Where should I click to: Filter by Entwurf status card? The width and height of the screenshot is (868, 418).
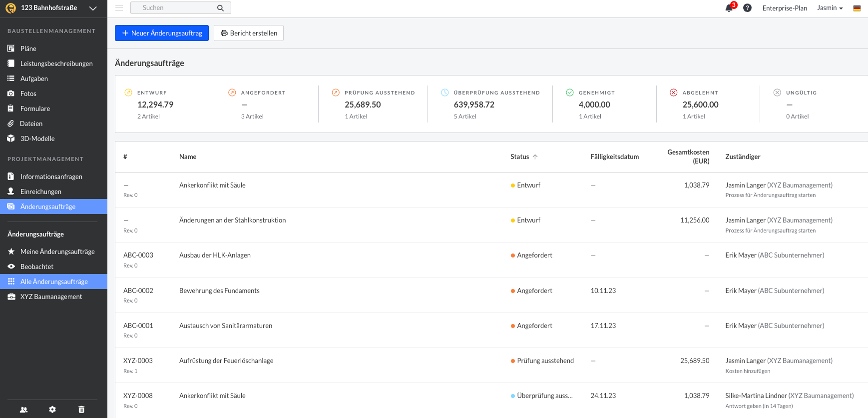coord(165,104)
